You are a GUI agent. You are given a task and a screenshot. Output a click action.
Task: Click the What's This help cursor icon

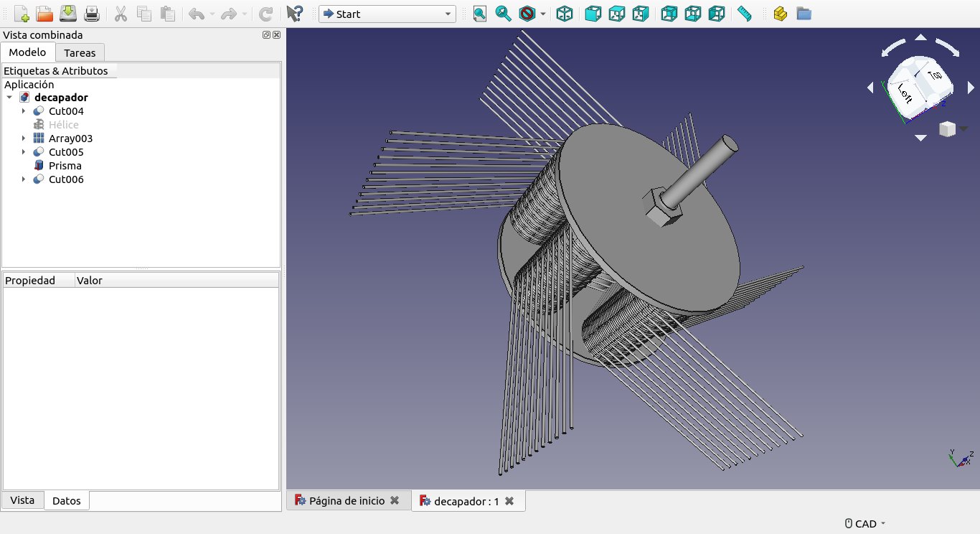[x=294, y=14]
